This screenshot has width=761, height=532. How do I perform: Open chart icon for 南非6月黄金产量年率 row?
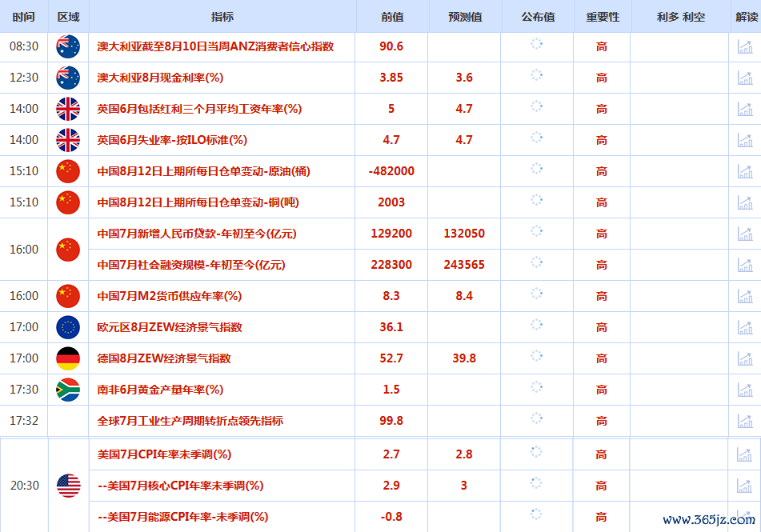(x=744, y=390)
